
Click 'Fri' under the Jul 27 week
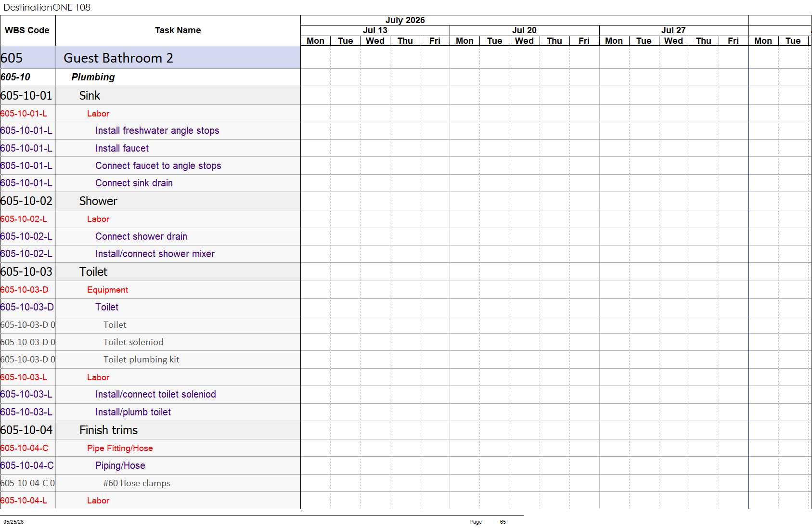733,41
